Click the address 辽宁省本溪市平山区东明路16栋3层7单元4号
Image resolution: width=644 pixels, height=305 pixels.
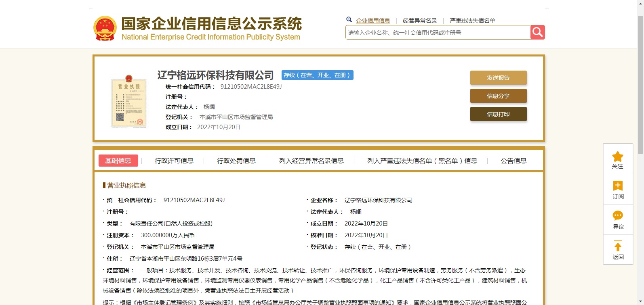pyautogui.click(x=186, y=259)
